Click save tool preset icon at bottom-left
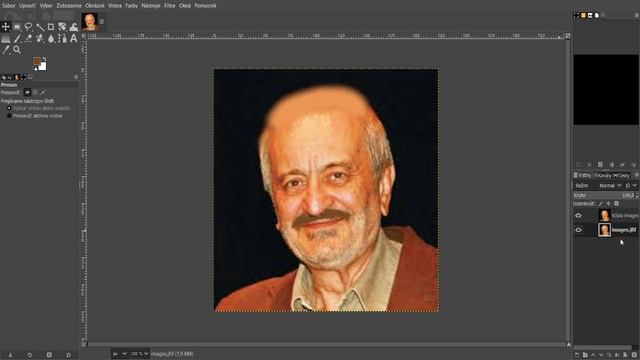640x360 pixels. [x=11, y=355]
